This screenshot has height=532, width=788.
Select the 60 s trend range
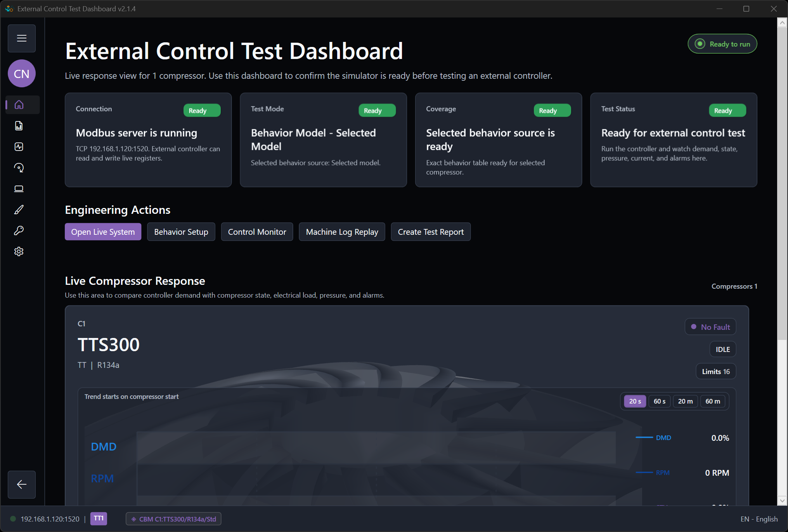660,401
